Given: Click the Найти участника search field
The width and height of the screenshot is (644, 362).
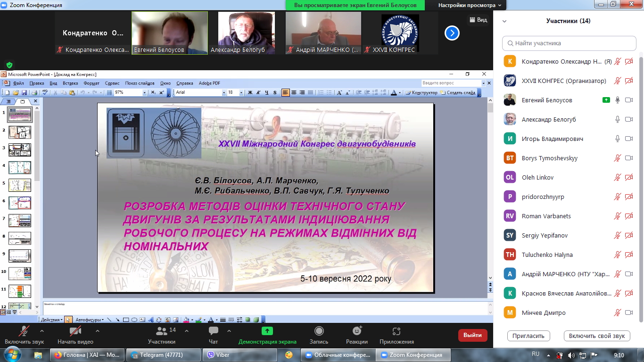Looking at the screenshot, I should [569, 43].
